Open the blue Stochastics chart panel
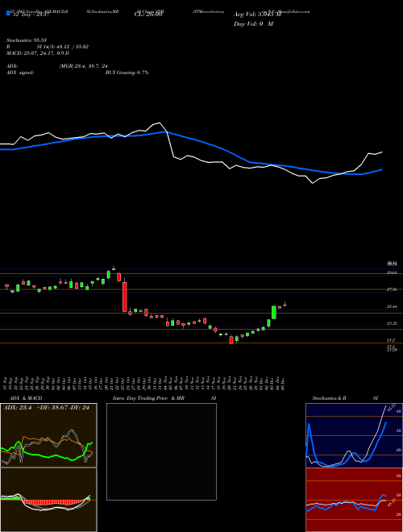Screen dimensions: 403x532 (x=354, y=435)
